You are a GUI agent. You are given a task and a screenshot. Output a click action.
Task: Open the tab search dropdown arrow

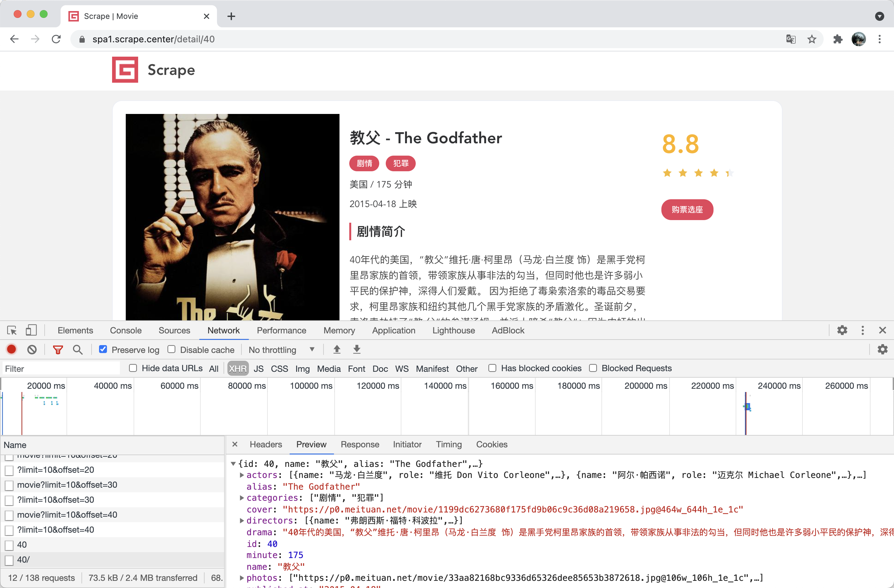[879, 16]
